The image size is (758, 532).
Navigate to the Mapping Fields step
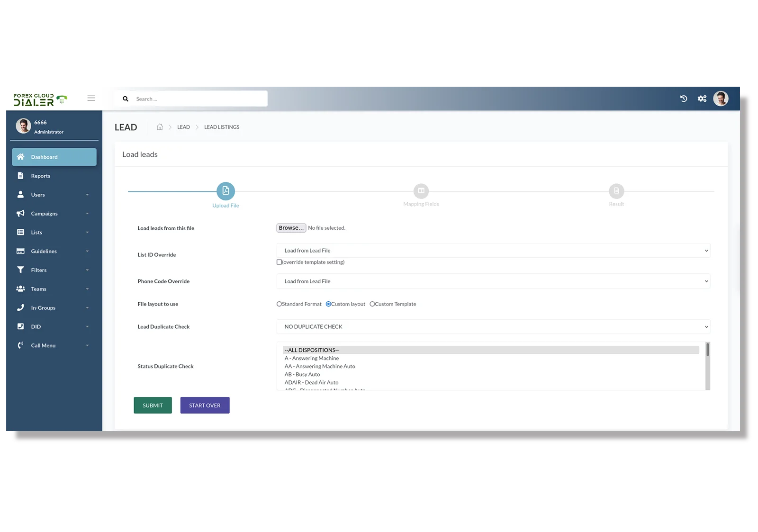click(421, 191)
